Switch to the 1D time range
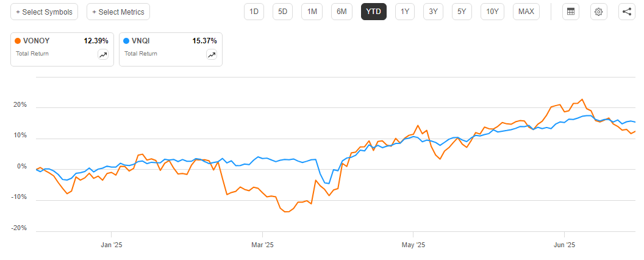Screen dimensions: 644x260 [254, 12]
